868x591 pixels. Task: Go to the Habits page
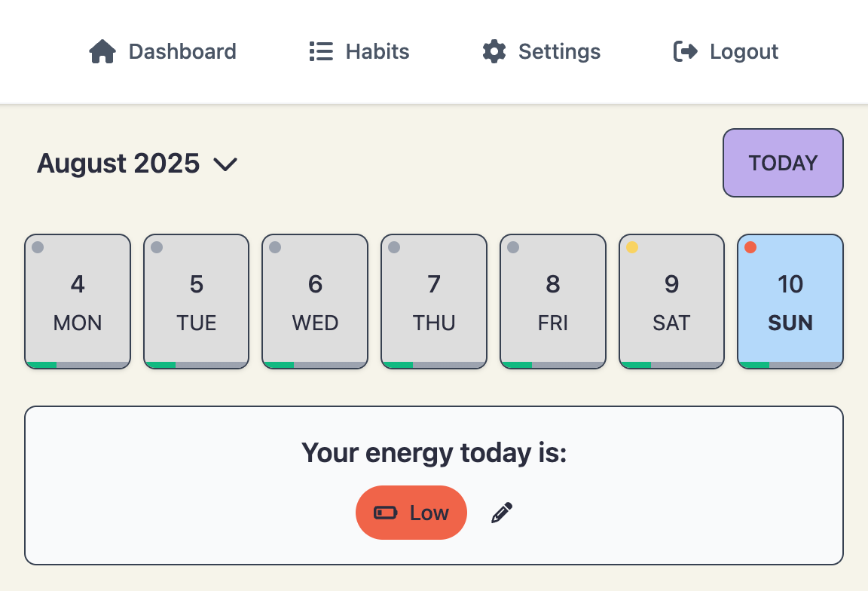(359, 51)
